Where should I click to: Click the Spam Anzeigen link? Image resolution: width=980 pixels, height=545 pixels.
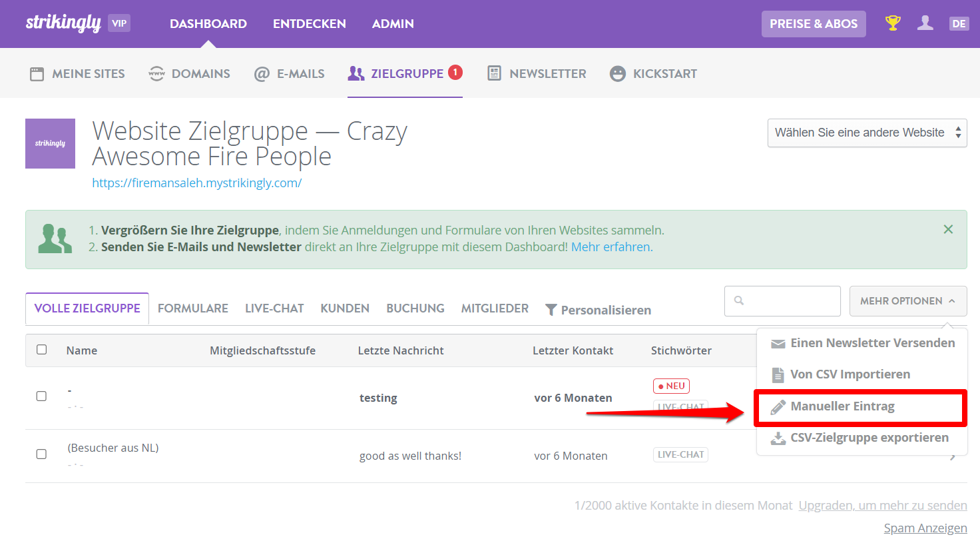(925, 528)
